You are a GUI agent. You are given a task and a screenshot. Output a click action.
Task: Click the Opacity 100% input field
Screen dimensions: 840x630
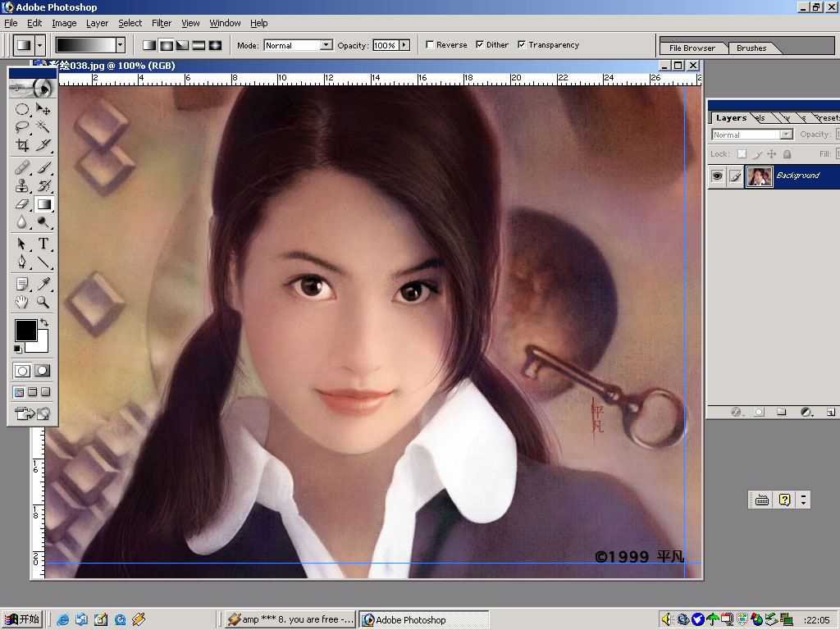(x=386, y=46)
